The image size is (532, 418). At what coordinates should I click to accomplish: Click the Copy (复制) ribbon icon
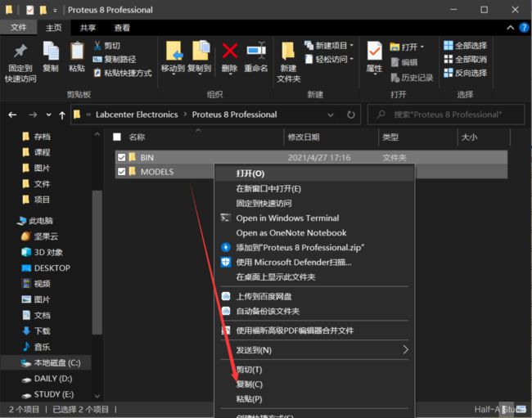tap(51, 56)
